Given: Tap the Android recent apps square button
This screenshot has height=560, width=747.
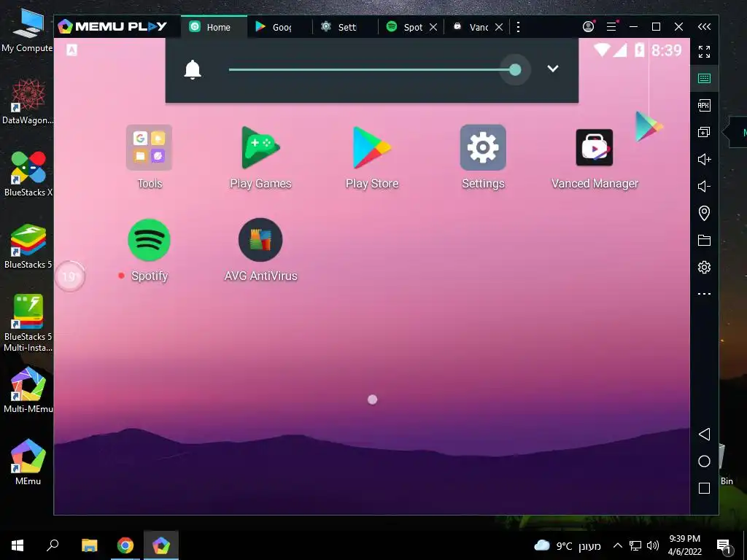Looking at the screenshot, I should click(x=704, y=488).
